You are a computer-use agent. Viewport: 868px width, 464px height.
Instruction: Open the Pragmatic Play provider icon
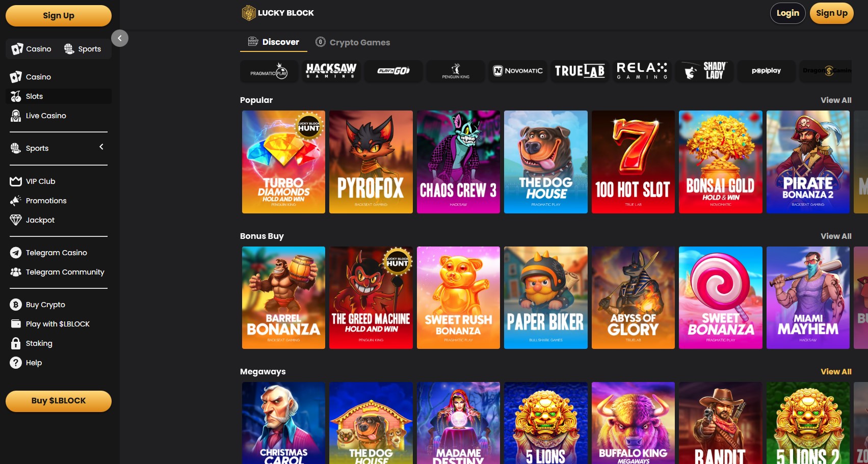(269, 71)
